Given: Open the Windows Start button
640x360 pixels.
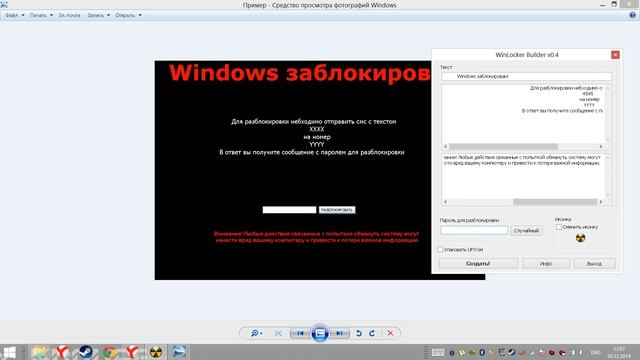Looking at the screenshot, I should coord(9,352).
